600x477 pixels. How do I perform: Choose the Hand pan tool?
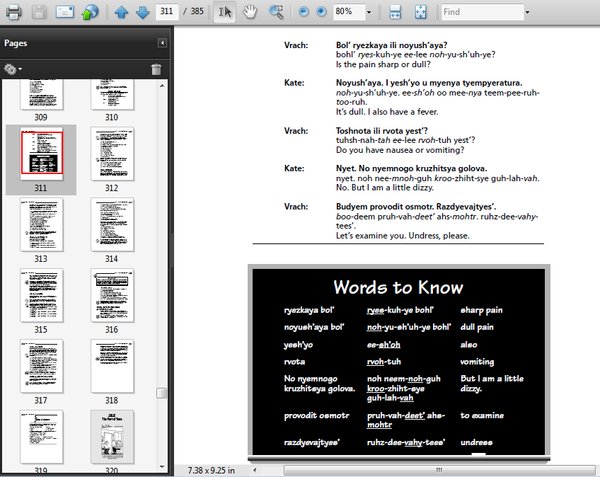pos(250,13)
